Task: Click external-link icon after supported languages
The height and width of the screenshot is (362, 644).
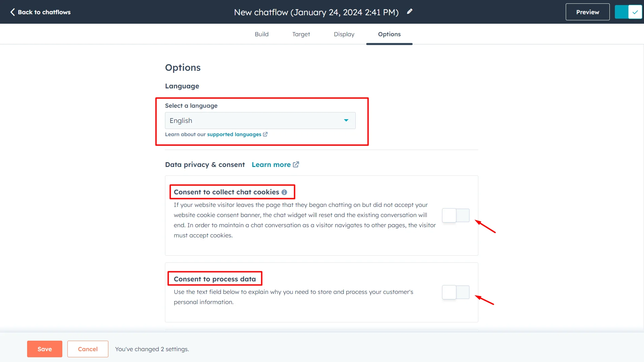Action: (265, 134)
